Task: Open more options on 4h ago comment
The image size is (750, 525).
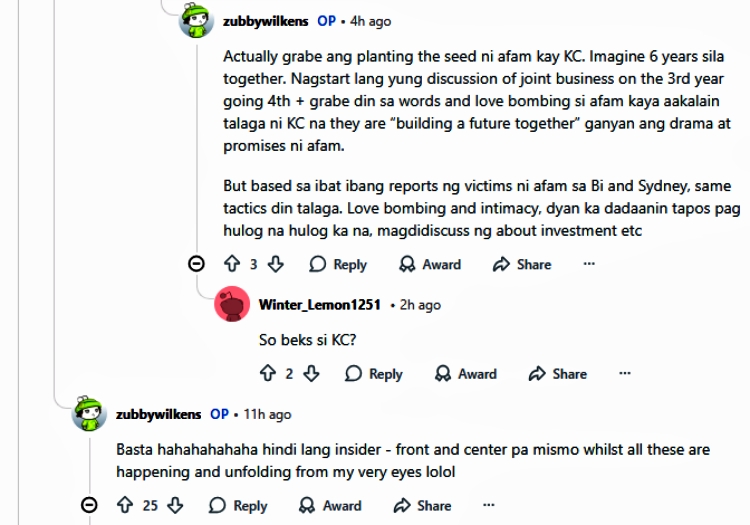Action: pos(589,264)
